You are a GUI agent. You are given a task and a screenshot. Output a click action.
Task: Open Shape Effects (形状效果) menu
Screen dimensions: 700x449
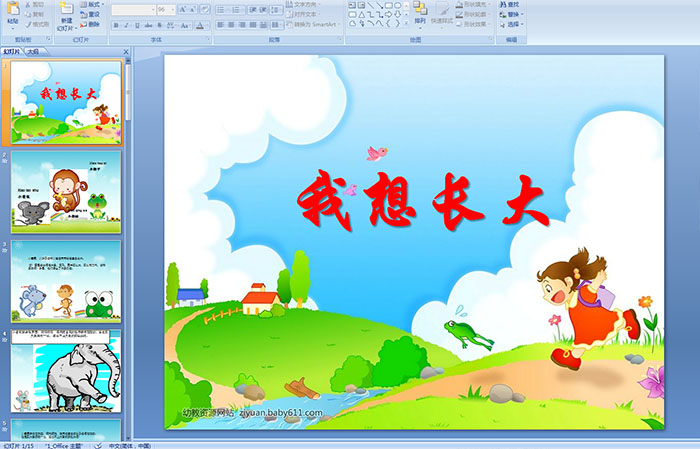[471, 24]
